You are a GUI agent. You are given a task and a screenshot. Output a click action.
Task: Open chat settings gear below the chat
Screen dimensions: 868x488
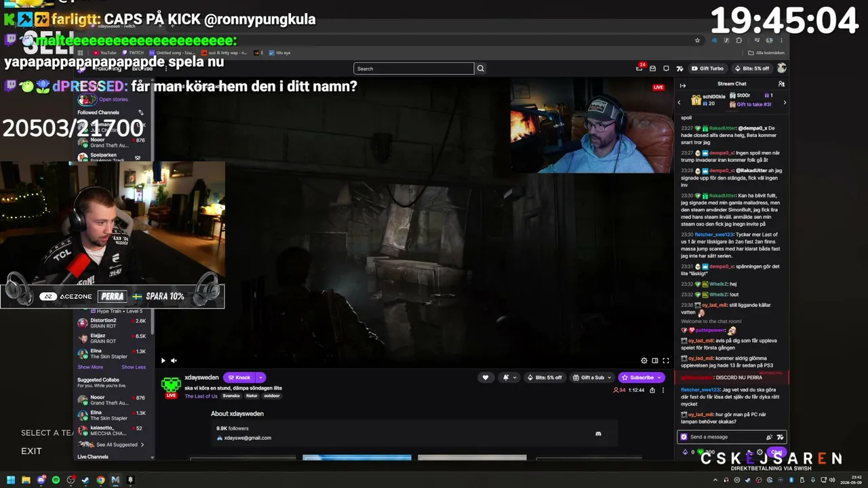click(759, 452)
